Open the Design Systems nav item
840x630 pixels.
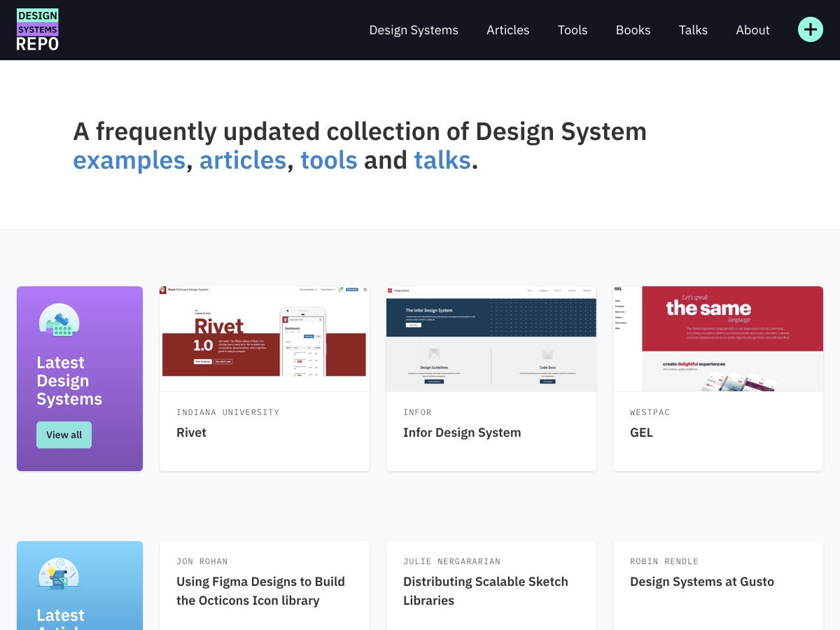tap(414, 30)
